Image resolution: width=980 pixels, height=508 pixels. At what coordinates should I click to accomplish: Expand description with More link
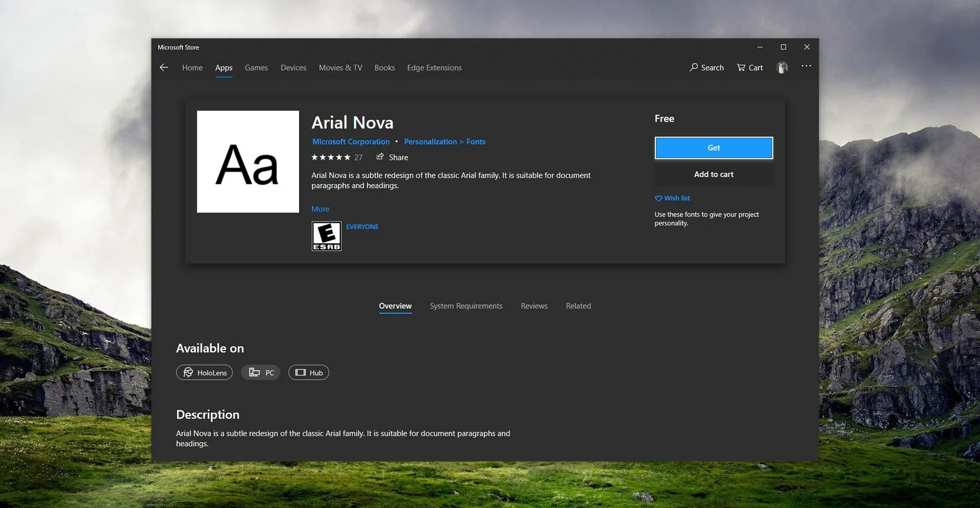[320, 209]
